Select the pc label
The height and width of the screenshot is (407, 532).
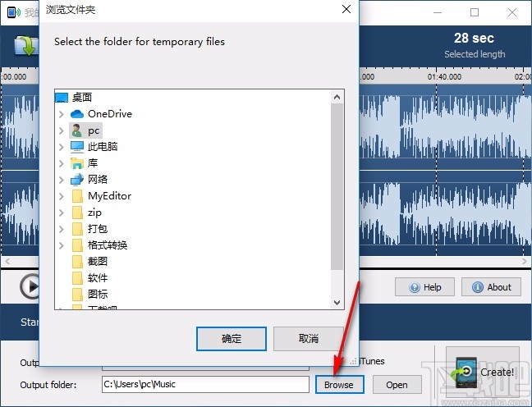pyautogui.click(x=94, y=130)
